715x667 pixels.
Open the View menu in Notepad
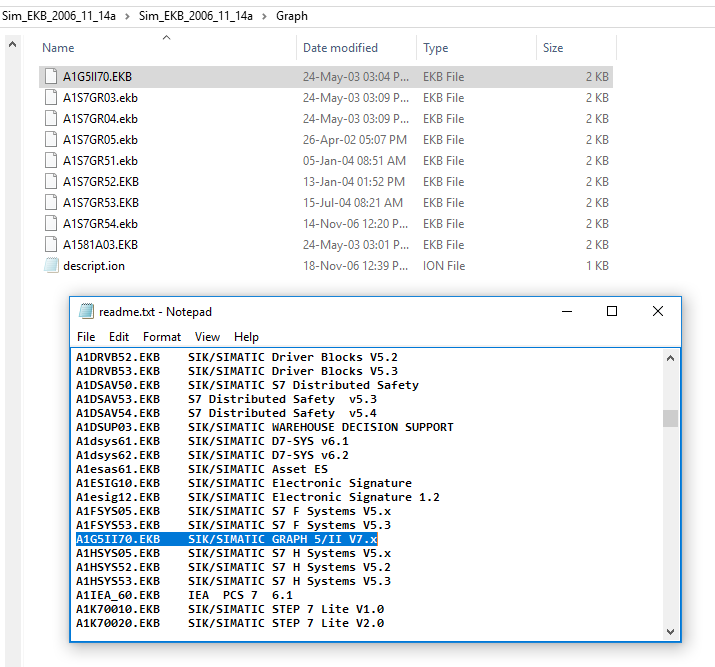[207, 337]
